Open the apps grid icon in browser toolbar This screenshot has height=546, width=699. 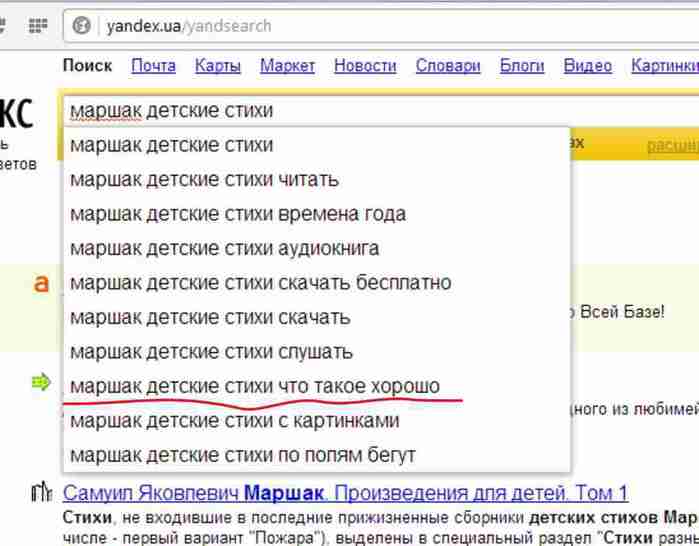38,25
